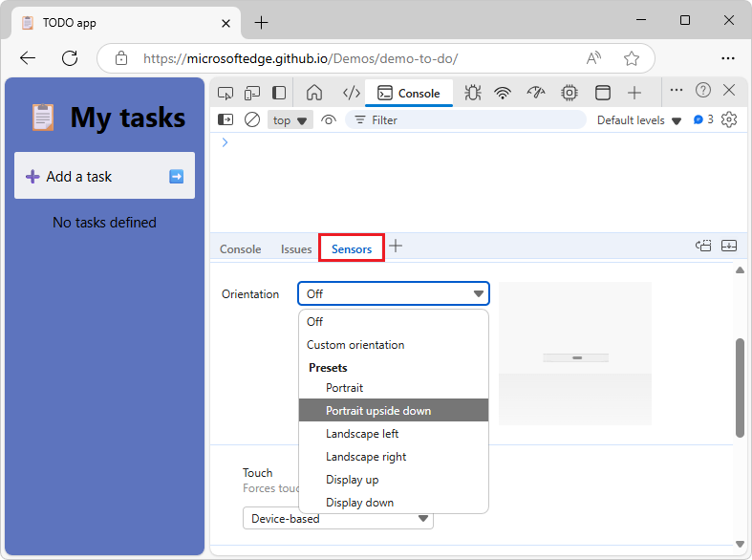
Task: Open the Device-based touch dropdown
Action: click(337, 518)
